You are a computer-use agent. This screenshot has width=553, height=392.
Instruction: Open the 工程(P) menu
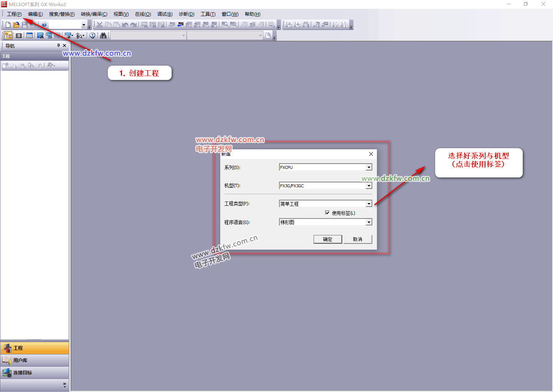(x=14, y=14)
